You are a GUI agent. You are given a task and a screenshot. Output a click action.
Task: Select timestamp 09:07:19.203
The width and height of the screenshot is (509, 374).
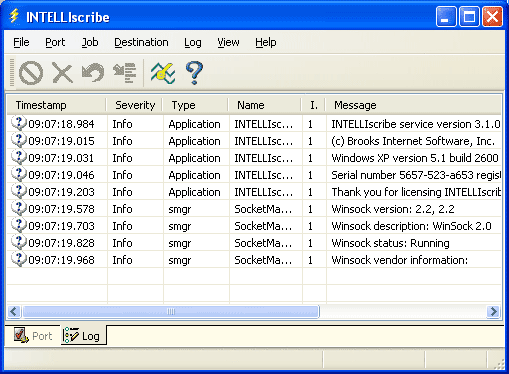(x=61, y=192)
